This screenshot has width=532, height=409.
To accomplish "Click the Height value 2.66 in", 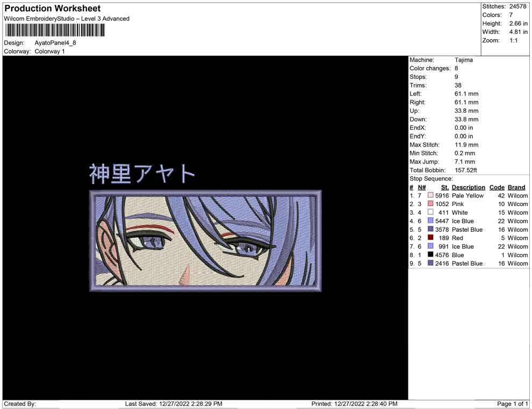I will click(518, 24).
